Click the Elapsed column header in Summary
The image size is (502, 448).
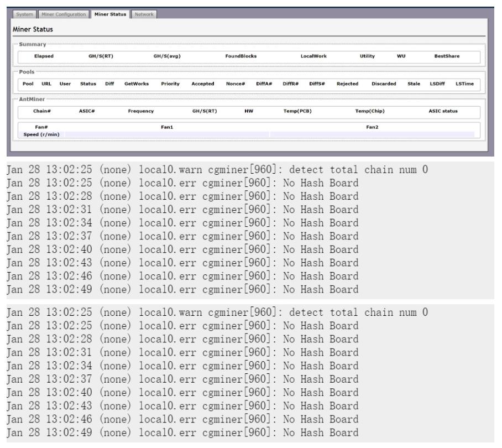point(44,56)
